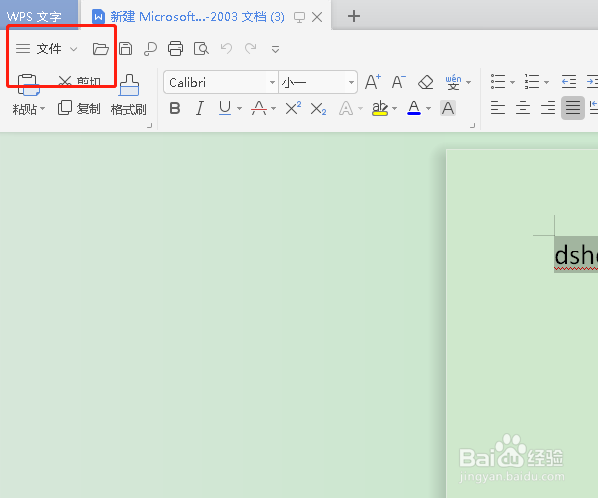
Task: Toggle justify alignment
Action: pyautogui.click(x=573, y=108)
